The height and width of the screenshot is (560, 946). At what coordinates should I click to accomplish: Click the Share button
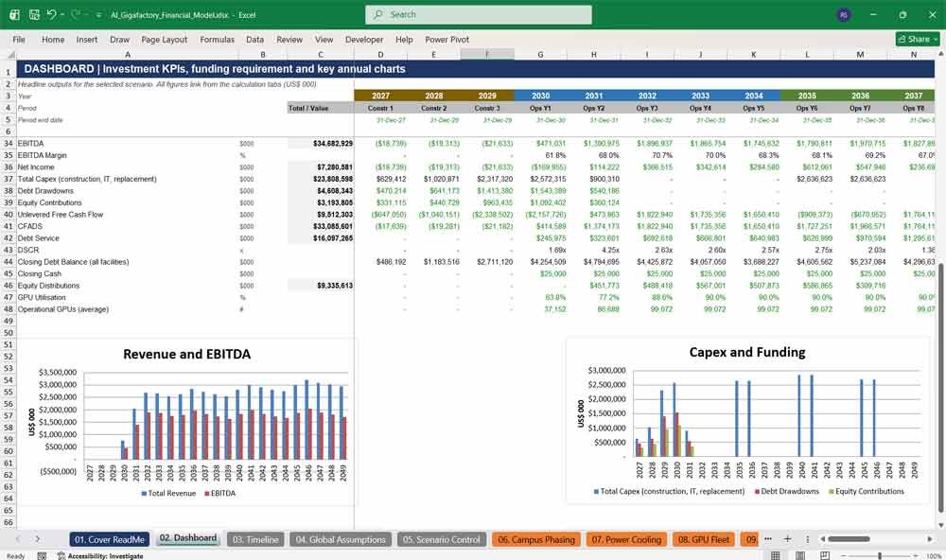[918, 39]
